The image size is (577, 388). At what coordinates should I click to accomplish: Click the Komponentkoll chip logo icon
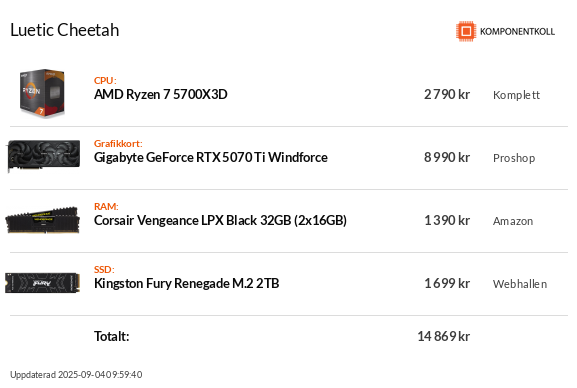pos(466,31)
